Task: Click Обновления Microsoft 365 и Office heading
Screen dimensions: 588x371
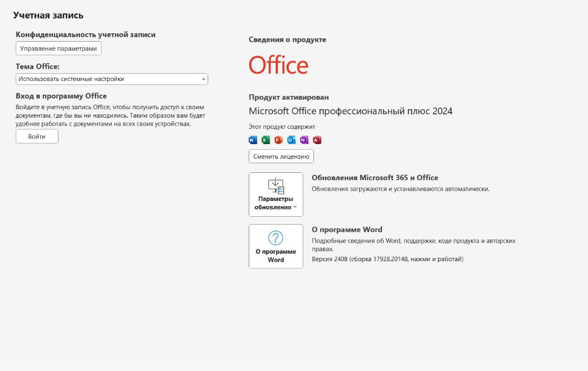Action: [x=375, y=178]
